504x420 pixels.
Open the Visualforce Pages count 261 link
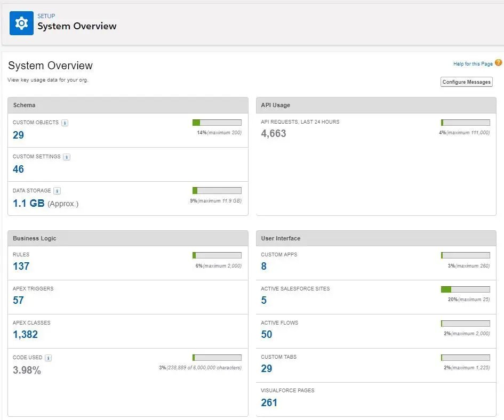[269, 402]
